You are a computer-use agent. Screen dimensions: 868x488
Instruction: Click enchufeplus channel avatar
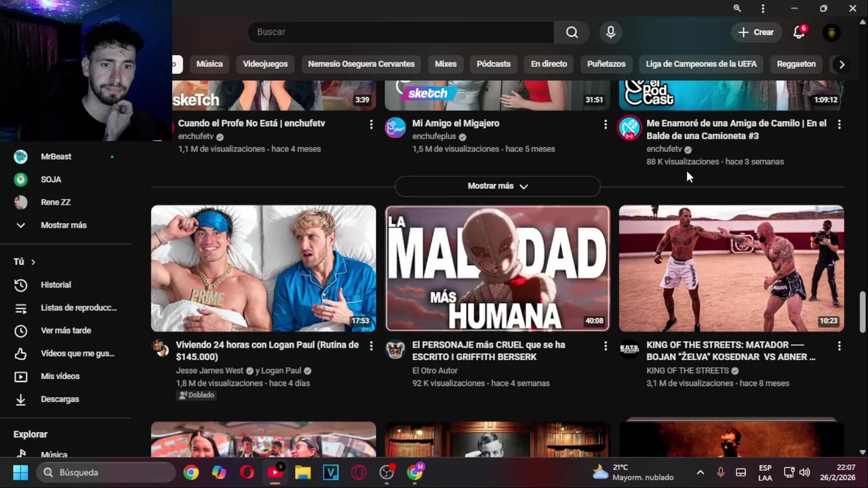(395, 127)
